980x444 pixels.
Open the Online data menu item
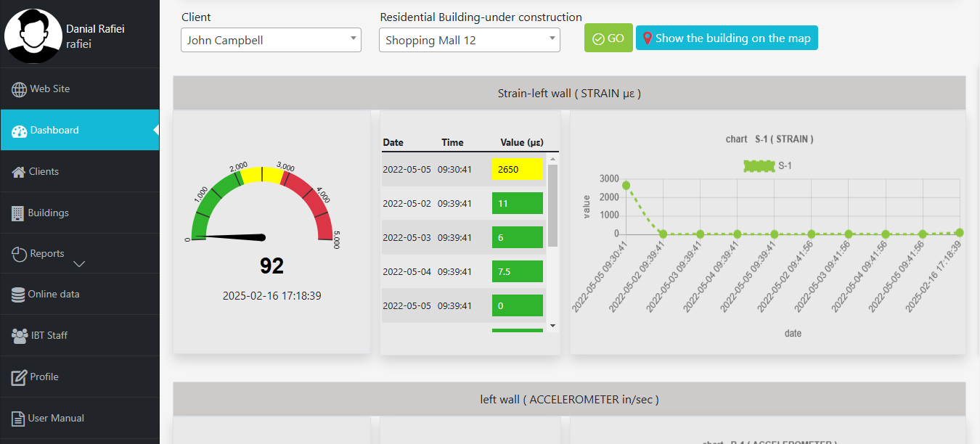[53, 295]
